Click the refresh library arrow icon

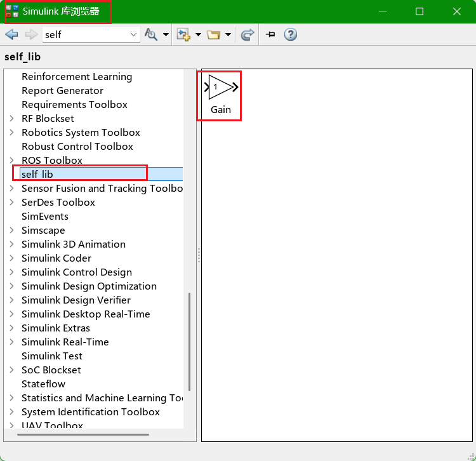coord(248,35)
